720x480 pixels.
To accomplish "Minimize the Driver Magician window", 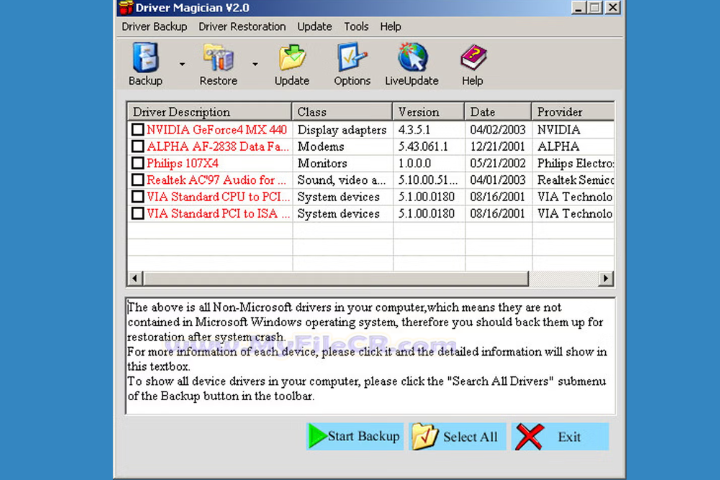I will click(x=578, y=8).
